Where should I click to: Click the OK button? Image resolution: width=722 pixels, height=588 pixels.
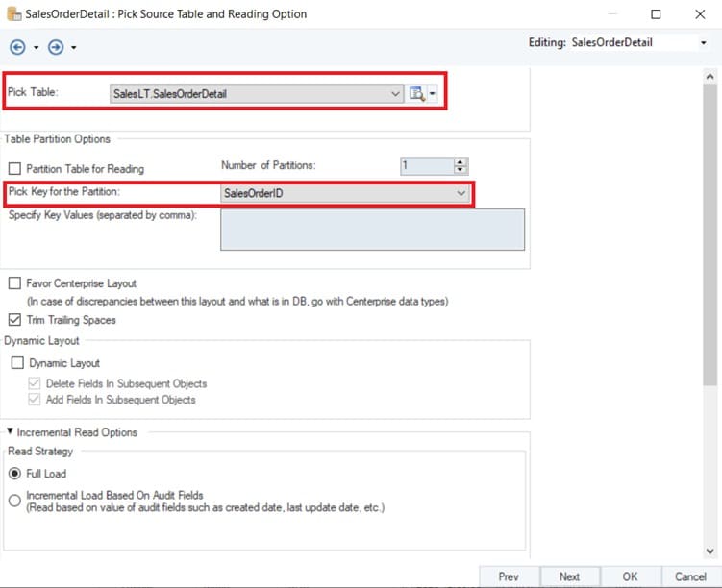(630, 576)
